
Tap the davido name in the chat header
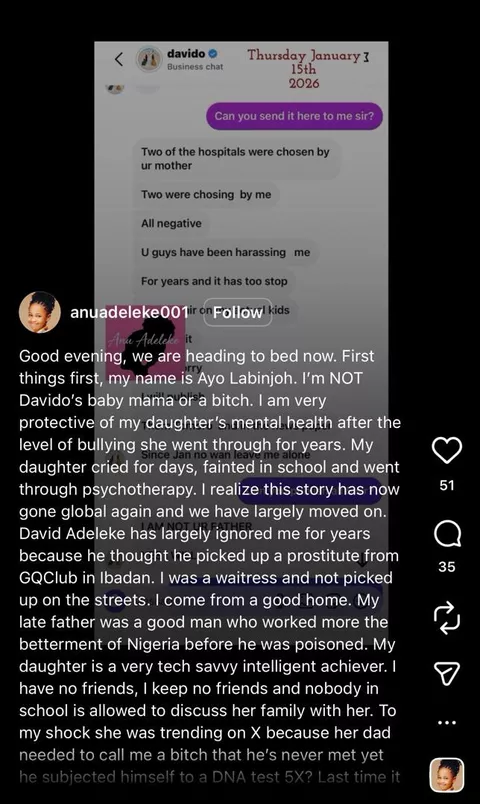point(186,53)
